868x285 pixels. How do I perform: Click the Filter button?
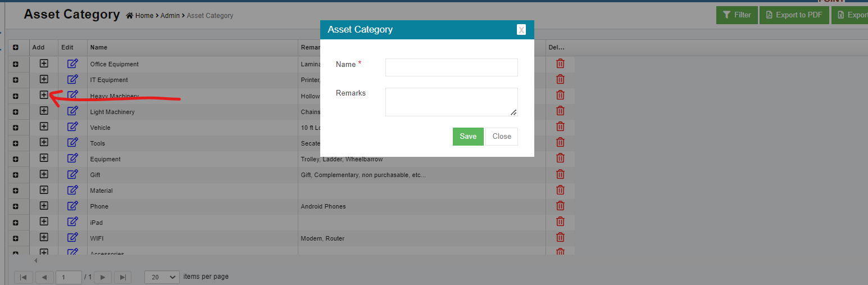[x=737, y=15]
